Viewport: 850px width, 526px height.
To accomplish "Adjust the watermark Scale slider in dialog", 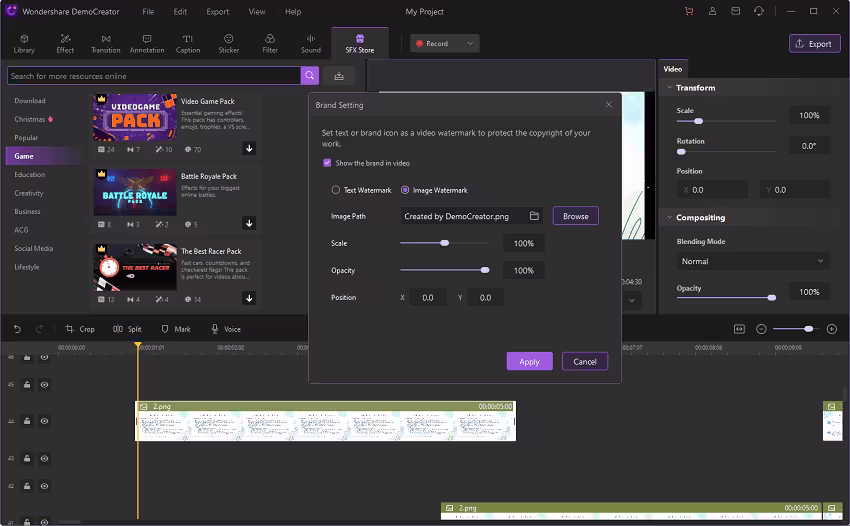I will 445,243.
